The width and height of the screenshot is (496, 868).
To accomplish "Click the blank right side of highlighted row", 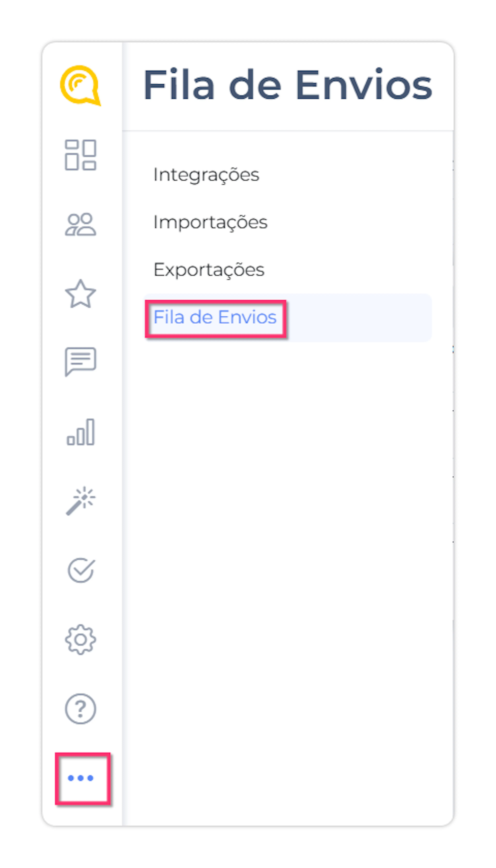I will click(x=358, y=317).
